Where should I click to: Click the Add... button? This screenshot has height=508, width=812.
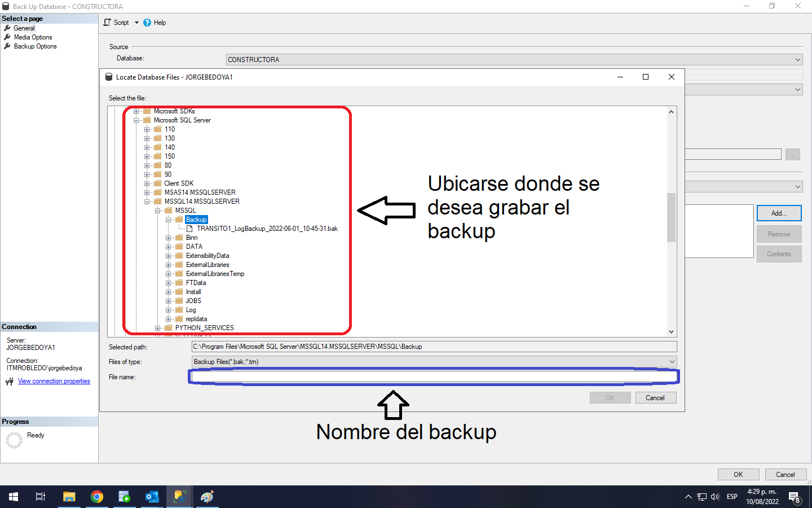779,213
